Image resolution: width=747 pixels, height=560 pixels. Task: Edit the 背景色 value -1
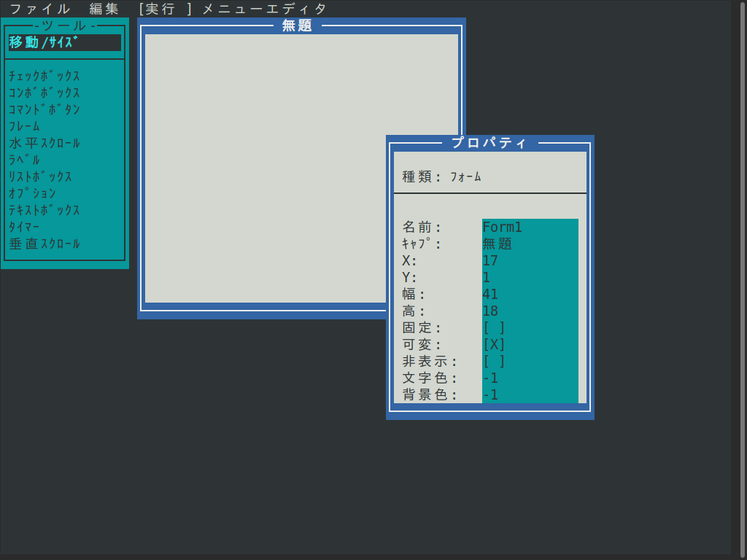(530, 394)
